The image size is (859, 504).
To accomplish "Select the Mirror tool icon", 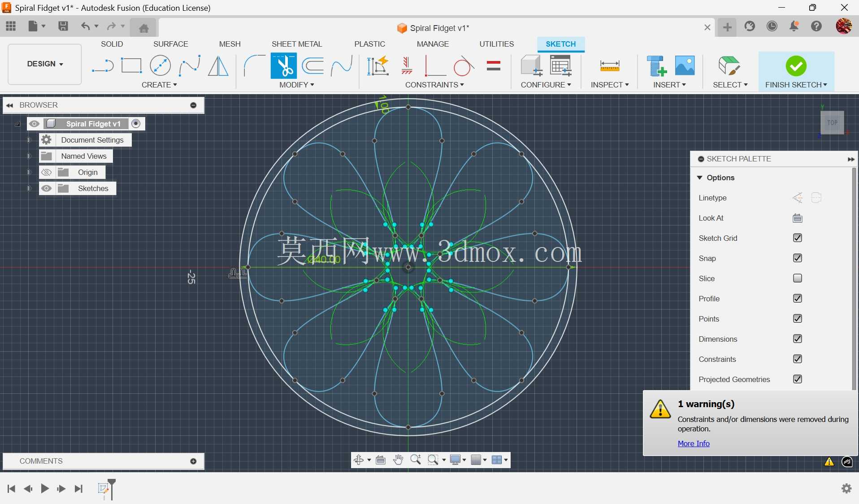I will (218, 66).
